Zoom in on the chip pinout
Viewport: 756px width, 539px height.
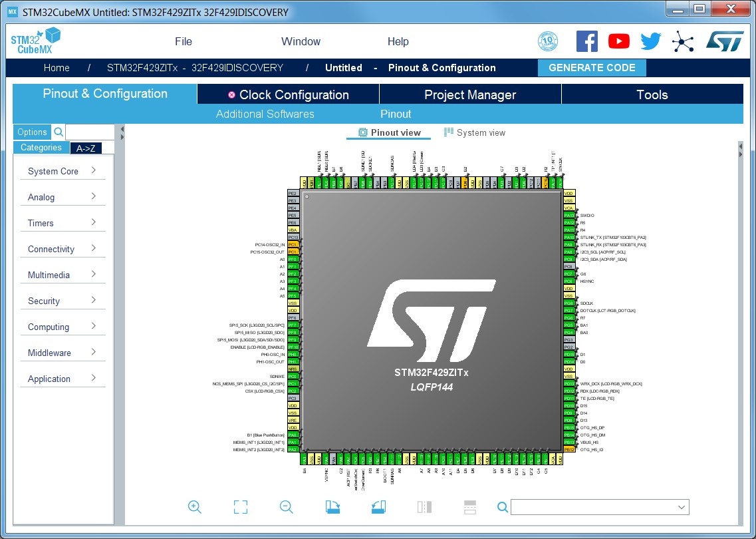tap(195, 506)
